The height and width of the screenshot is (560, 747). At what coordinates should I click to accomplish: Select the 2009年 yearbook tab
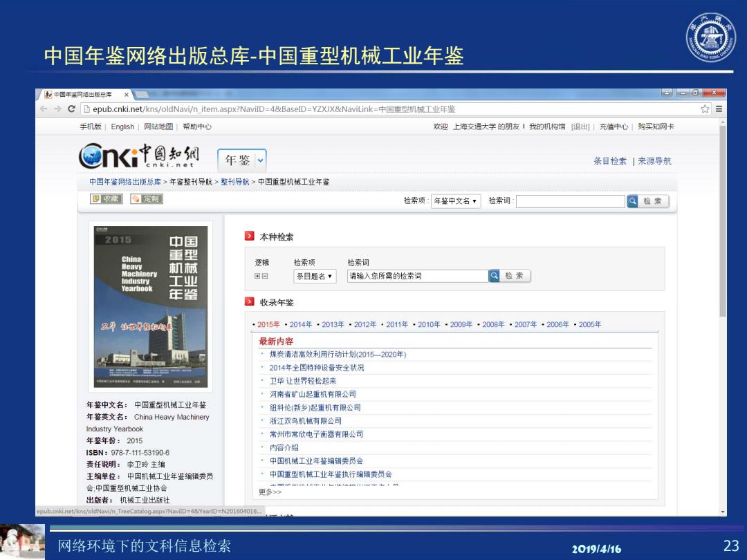tap(461, 324)
